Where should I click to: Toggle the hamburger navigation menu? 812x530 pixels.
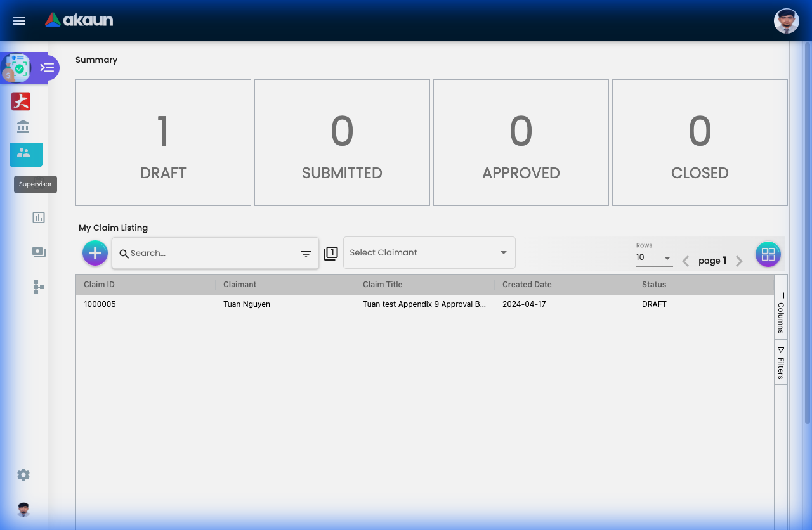point(18,21)
